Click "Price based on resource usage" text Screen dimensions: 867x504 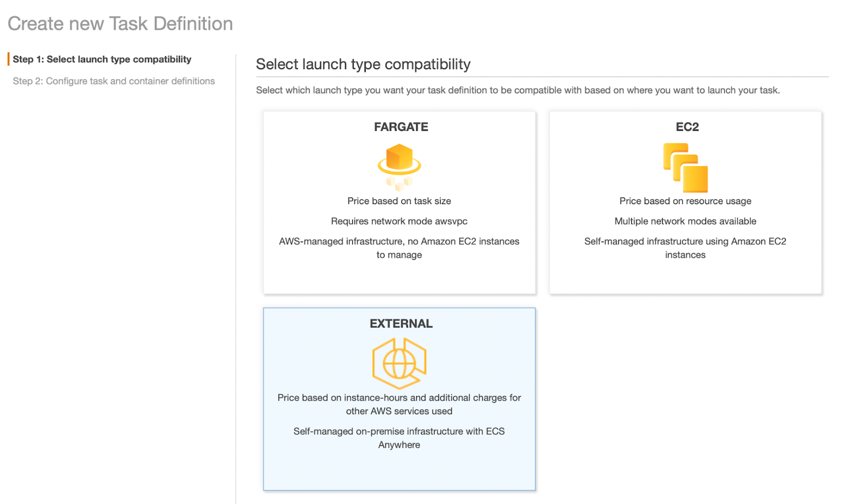pos(685,201)
